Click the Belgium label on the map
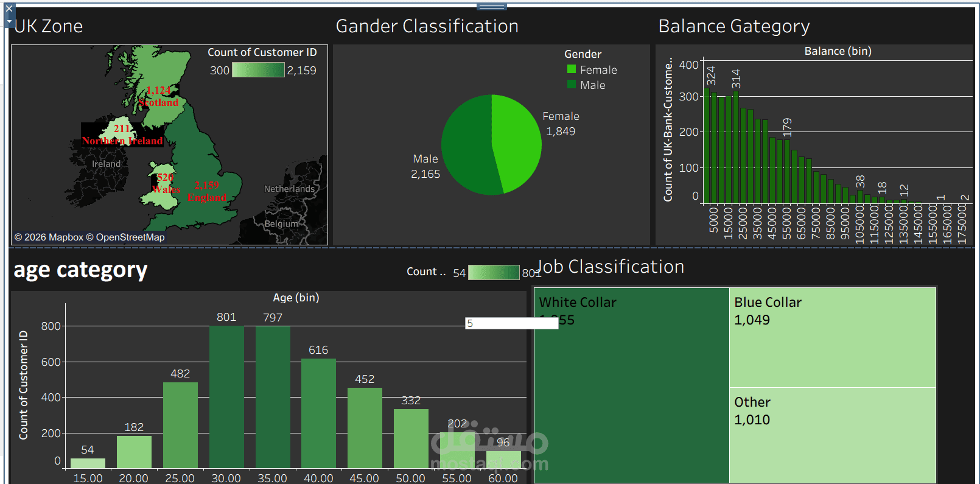The height and width of the screenshot is (484, 980). tap(281, 223)
